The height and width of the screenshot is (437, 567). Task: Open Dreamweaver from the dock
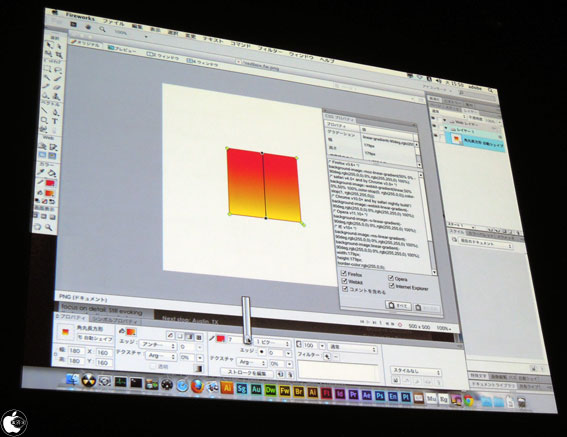270,390
